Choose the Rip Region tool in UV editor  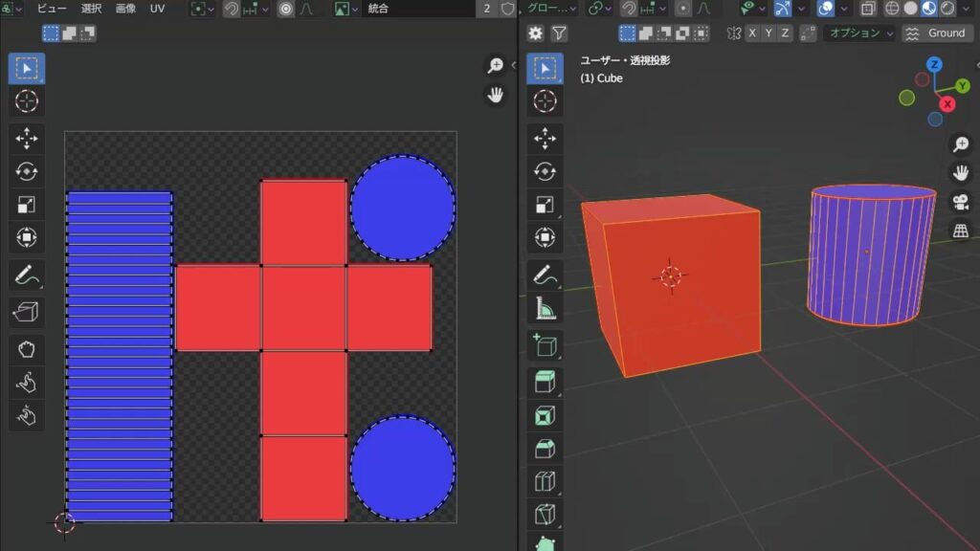click(x=26, y=312)
